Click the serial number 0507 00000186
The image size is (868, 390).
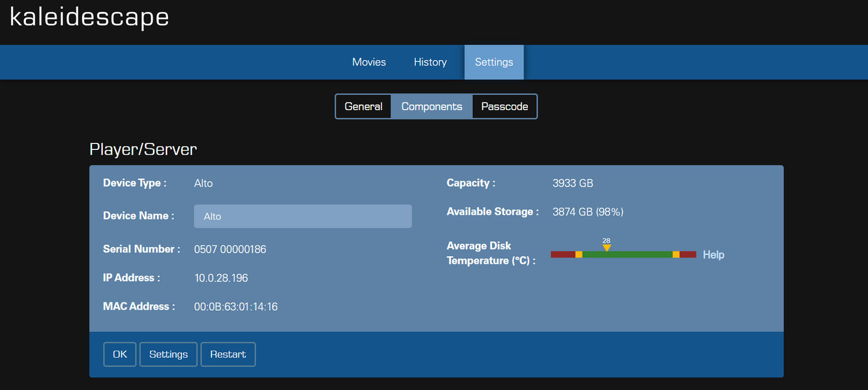(x=230, y=249)
